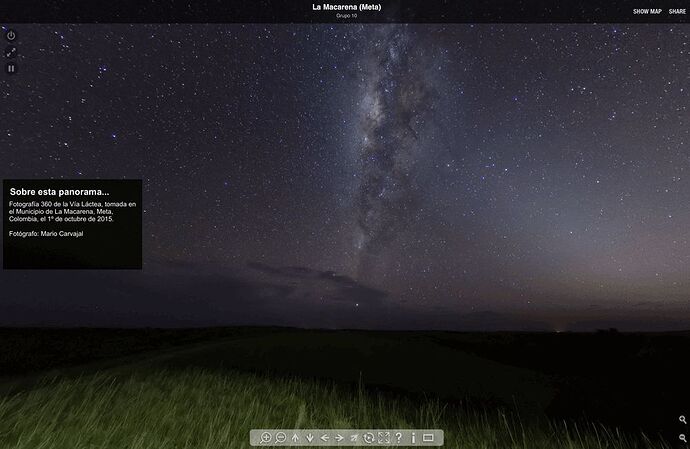Tilt the panorama view up with the up arrow
Viewport: 690px width, 449px height.
(295, 438)
